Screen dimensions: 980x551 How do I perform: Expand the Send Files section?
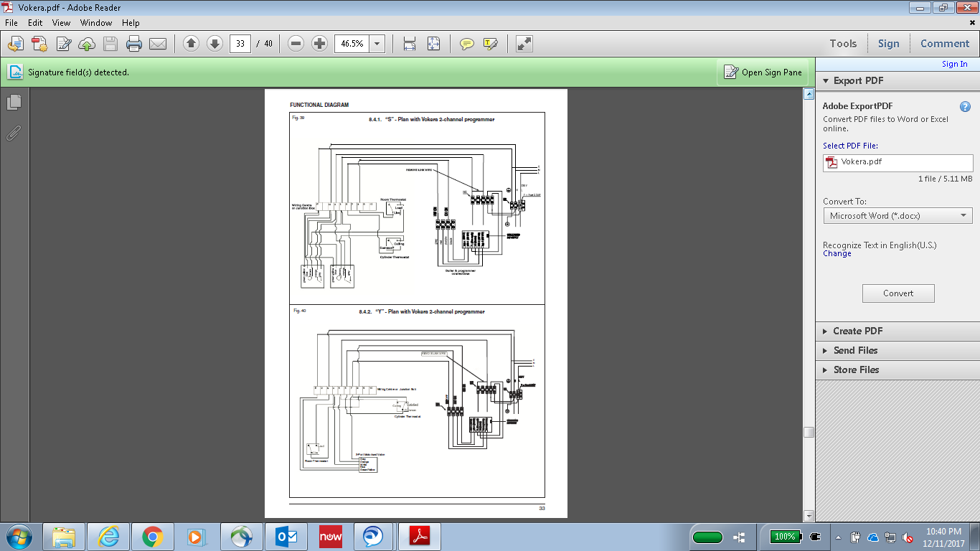[855, 351]
